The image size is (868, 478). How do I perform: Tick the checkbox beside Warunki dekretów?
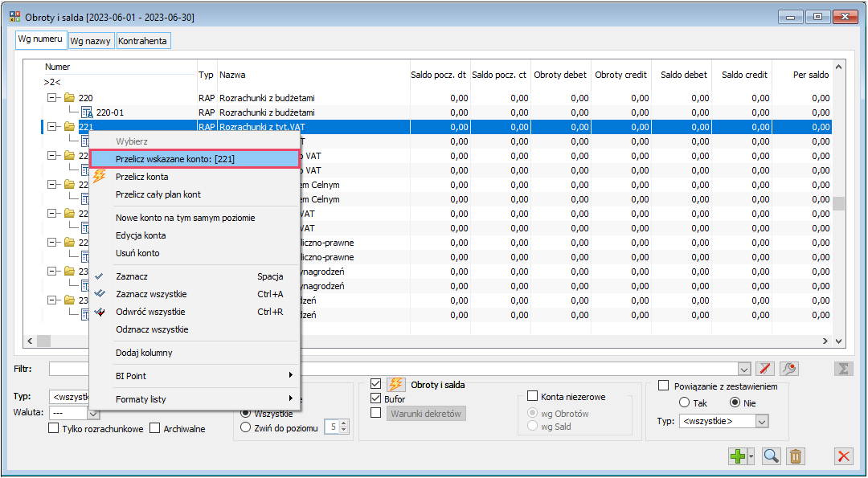point(376,413)
